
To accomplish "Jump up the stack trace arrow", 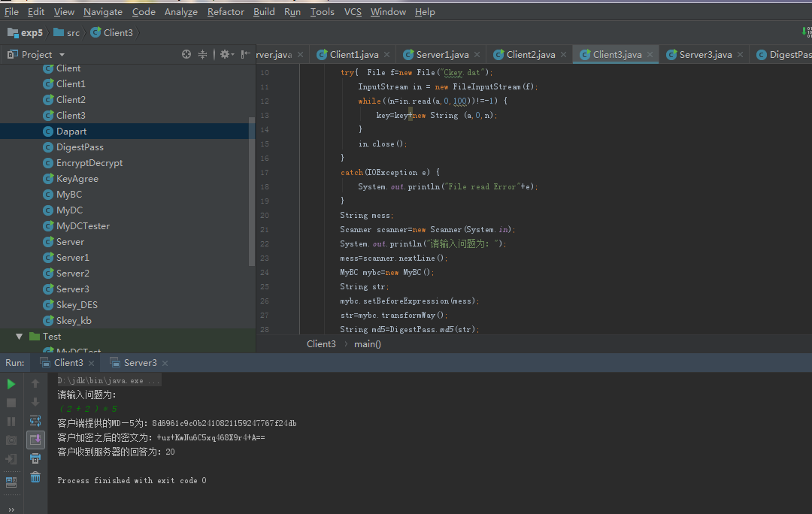I will tap(35, 383).
